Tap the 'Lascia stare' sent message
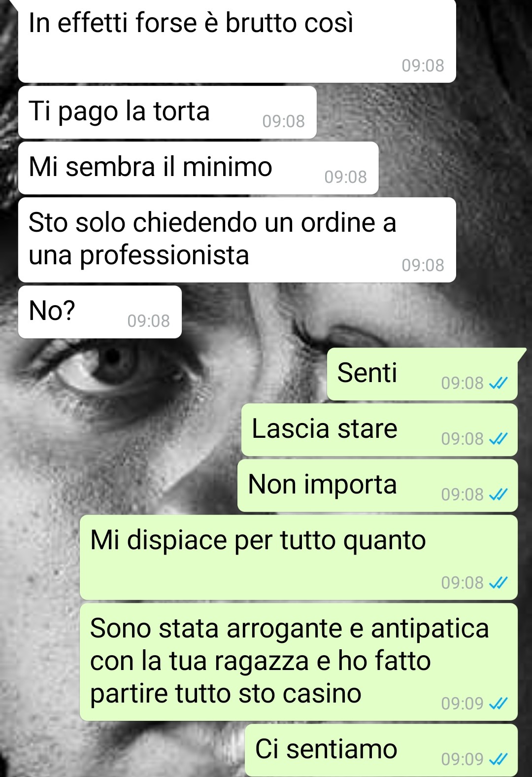 pyautogui.click(x=379, y=430)
